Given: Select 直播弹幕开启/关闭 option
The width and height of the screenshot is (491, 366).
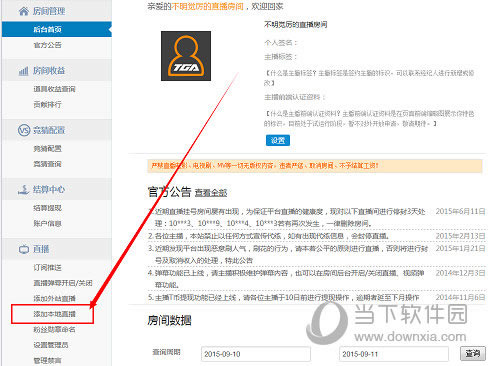Looking at the screenshot, I should (x=63, y=283).
